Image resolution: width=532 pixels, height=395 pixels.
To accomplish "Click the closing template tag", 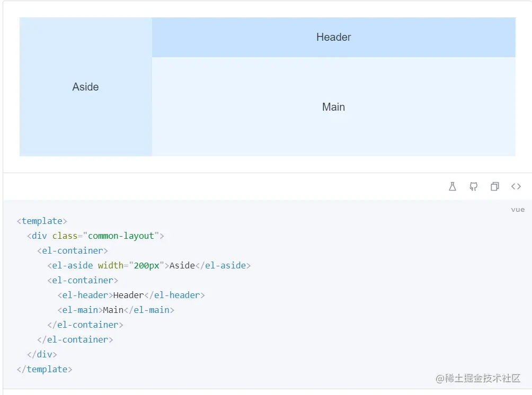I will (x=45, y=369).
